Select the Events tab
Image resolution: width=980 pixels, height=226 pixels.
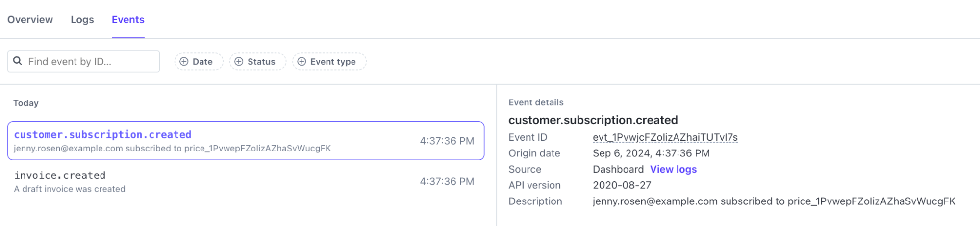128,20
